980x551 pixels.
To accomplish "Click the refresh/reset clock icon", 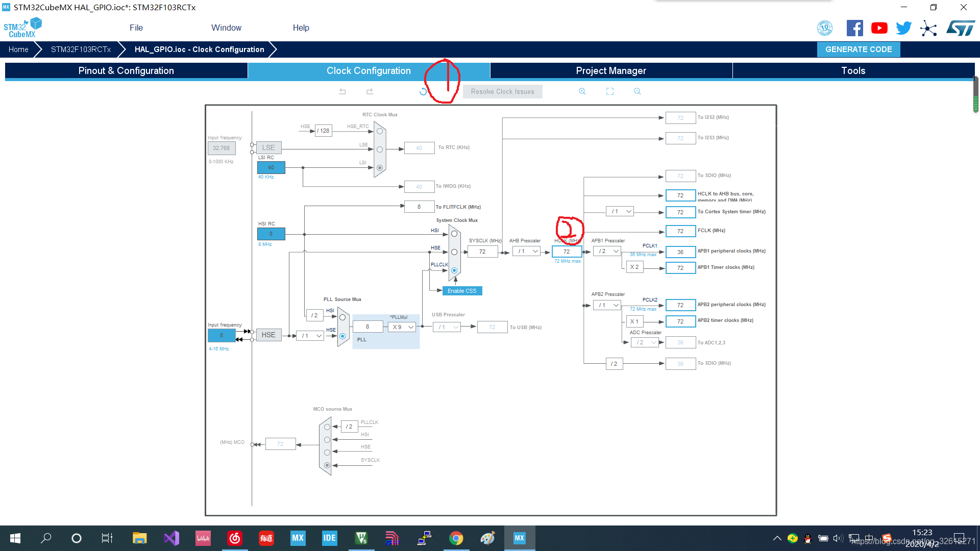I will [424, 91].
